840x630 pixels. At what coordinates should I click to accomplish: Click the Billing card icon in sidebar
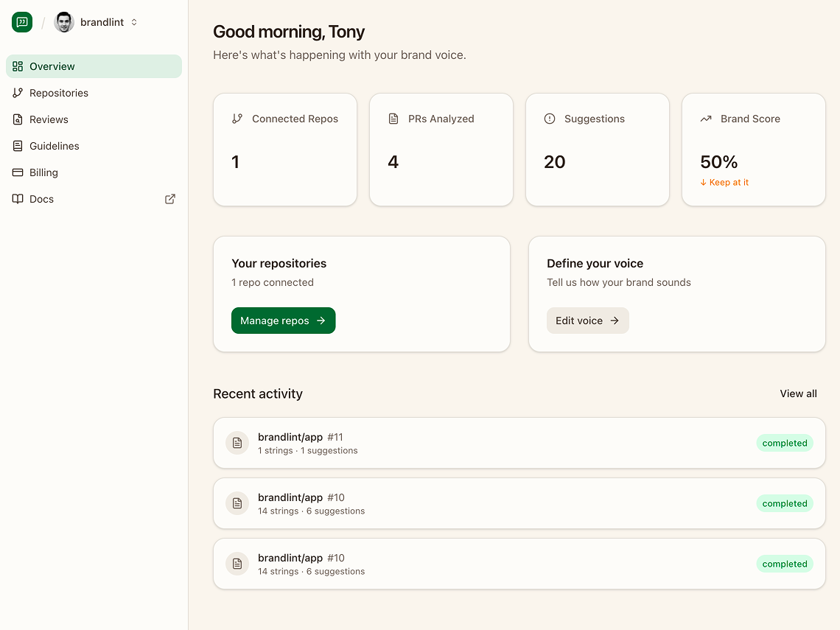pos(16,172)
